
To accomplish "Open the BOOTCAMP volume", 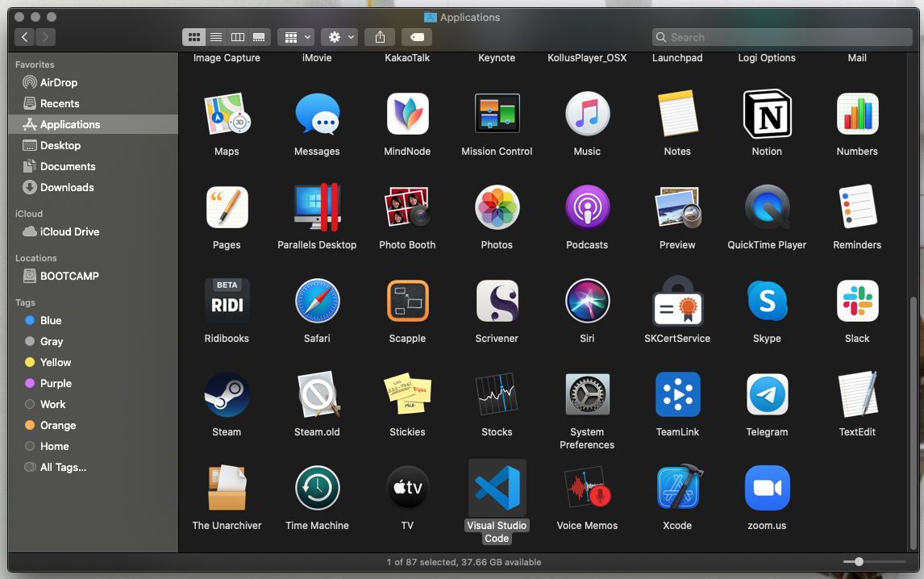I will [x=93, y=276].
